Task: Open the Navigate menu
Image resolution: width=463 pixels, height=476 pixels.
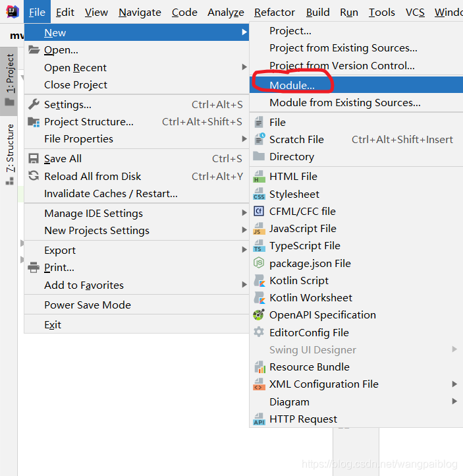Action: [x=140, y=12]
